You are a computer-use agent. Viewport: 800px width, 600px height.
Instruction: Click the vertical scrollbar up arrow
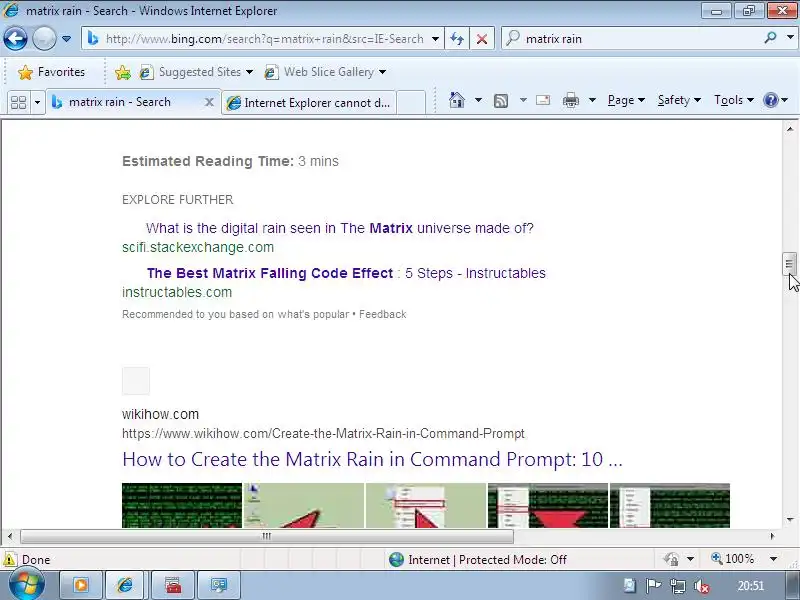pos(790,129)
